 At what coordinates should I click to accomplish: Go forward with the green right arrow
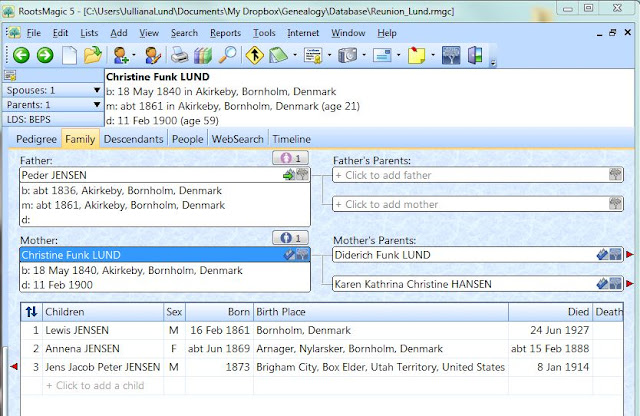45,55
